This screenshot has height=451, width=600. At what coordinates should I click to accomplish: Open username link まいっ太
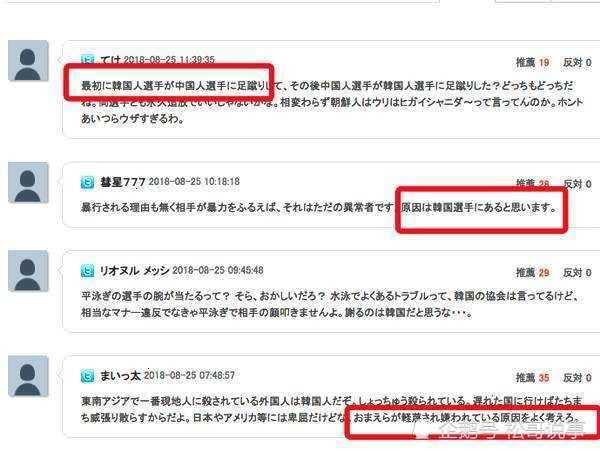tap(120, 376)
